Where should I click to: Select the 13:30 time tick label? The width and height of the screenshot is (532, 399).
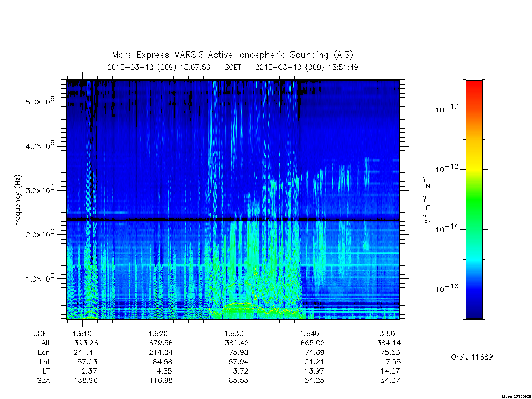(234, 334)
